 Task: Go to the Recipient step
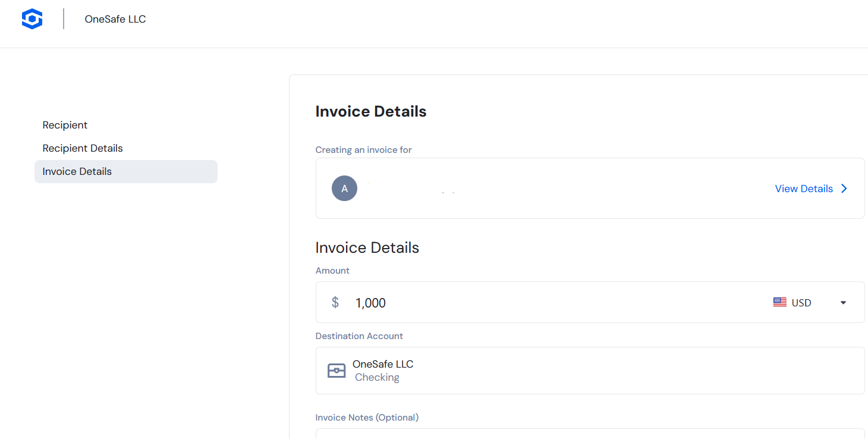tap(65, 125)
